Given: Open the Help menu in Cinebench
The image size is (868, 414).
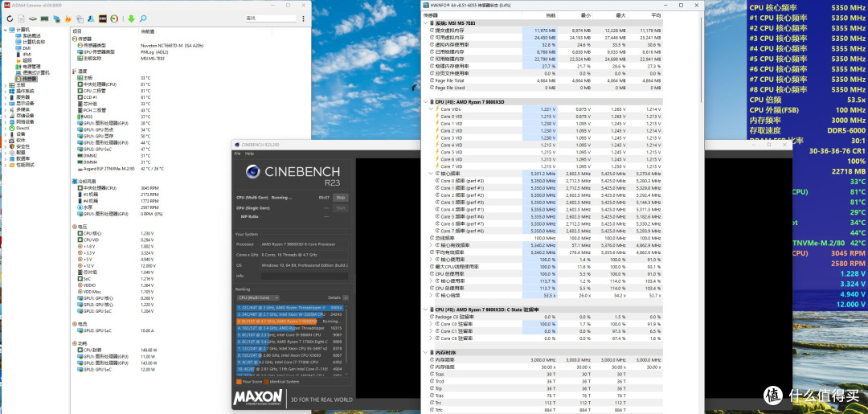Looking at the screenshot, I should tap(249, 154).
